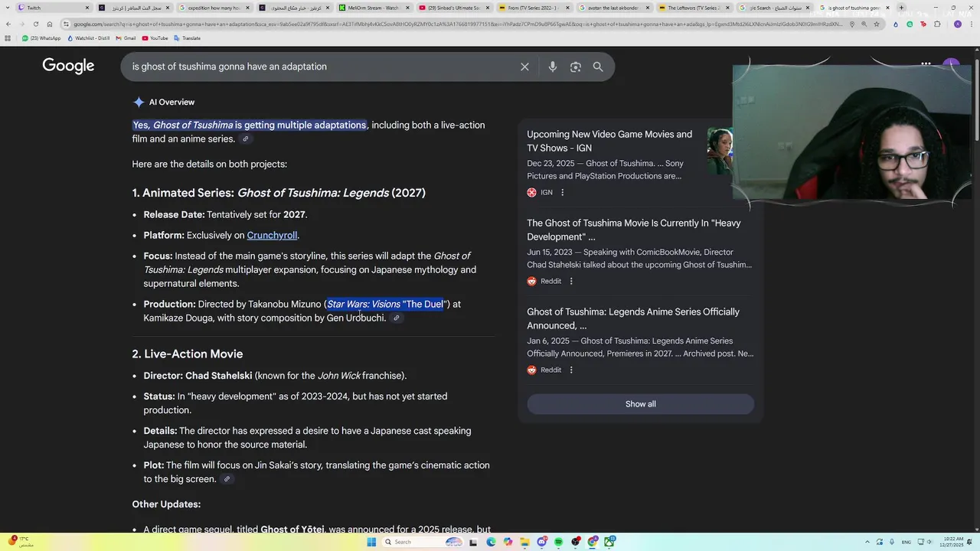The width and height of the screenshot is (980, 551).
Task: Open more options for first Reddit result
Action: pyautogui.click(x=571, y=282)
